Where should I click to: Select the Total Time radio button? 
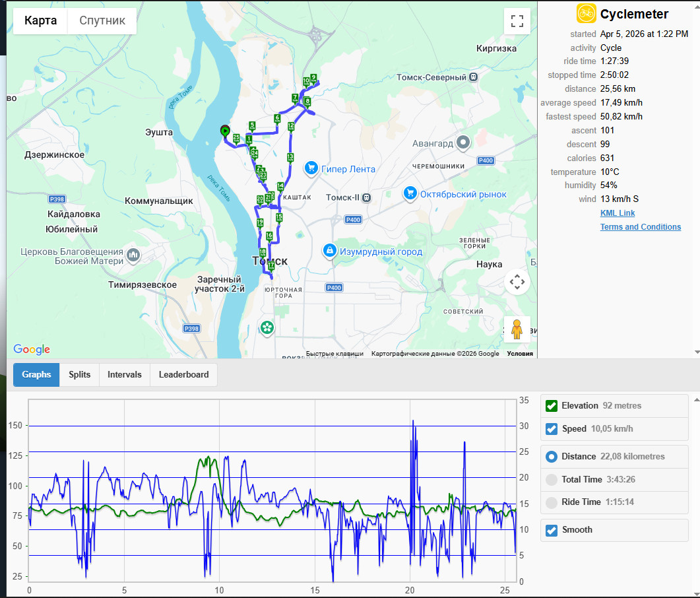click(x=552, y=480)
